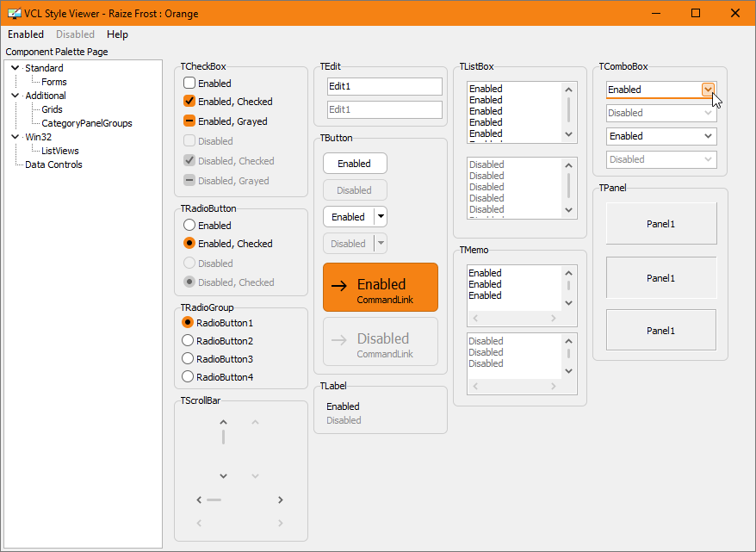This screenshot has height=552, width=756.
Task: Click the plain Enabled button in TButton
Action: click(x=355, y=164)
